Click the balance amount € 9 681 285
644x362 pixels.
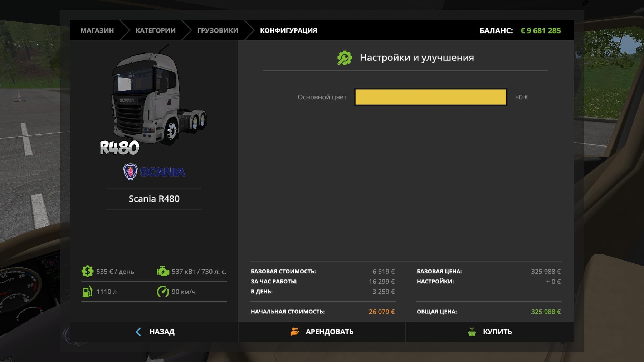[x=540, y=30]
